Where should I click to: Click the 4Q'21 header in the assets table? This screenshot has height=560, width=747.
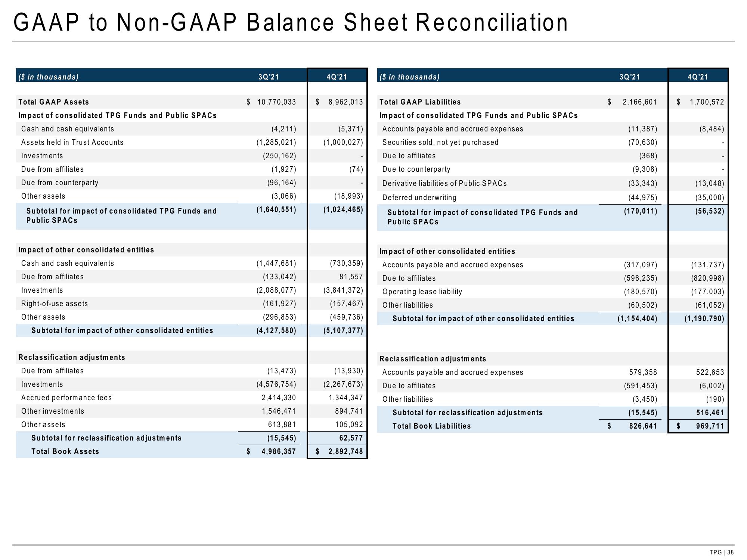(x=337, y=77)
